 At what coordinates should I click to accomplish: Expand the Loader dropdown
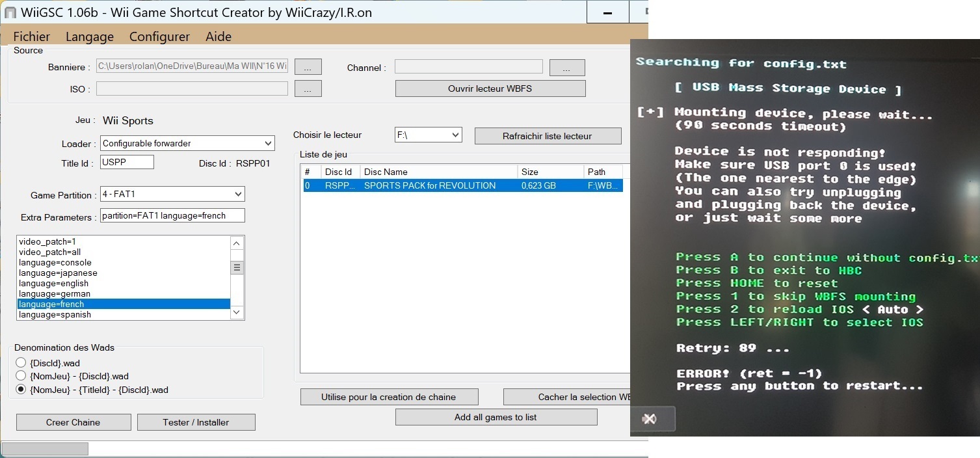pyautogui.click(x=268, y=143)
